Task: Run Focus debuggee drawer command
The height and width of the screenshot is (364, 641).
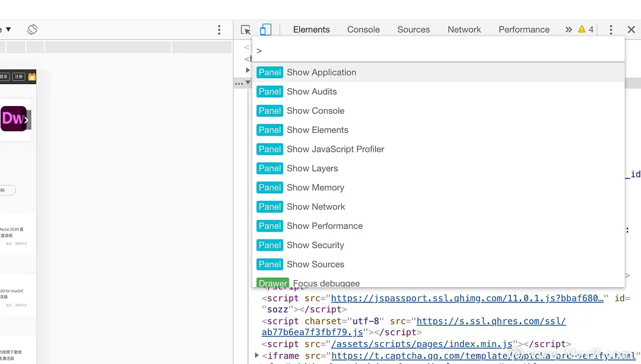Action: 438,282
